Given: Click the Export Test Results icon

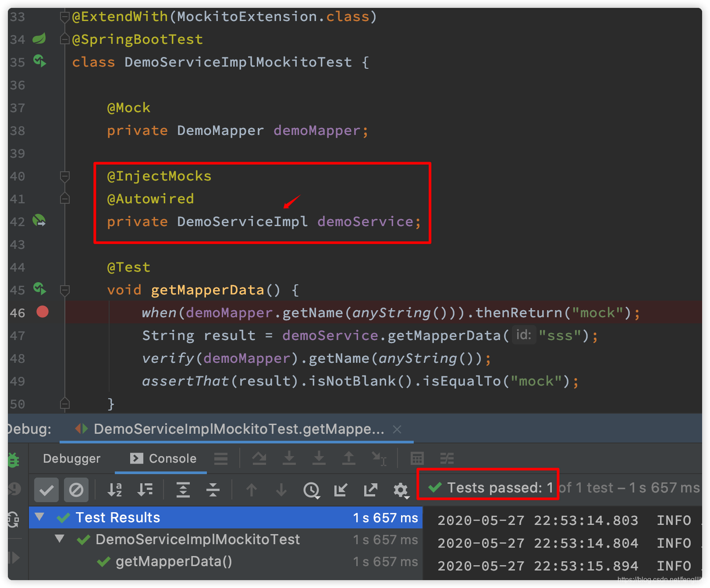Looking at the screenshot, I should click(x=370, y=490).
